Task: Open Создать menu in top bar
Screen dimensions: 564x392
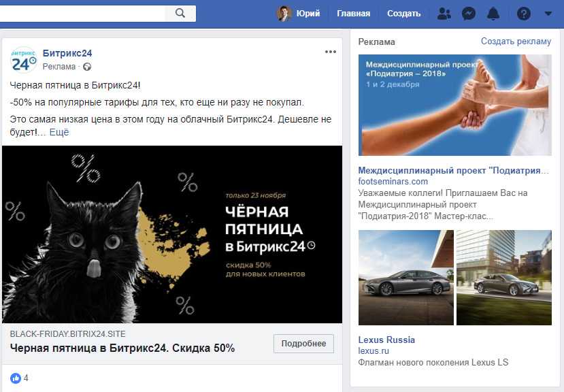Action: [403, 14]
